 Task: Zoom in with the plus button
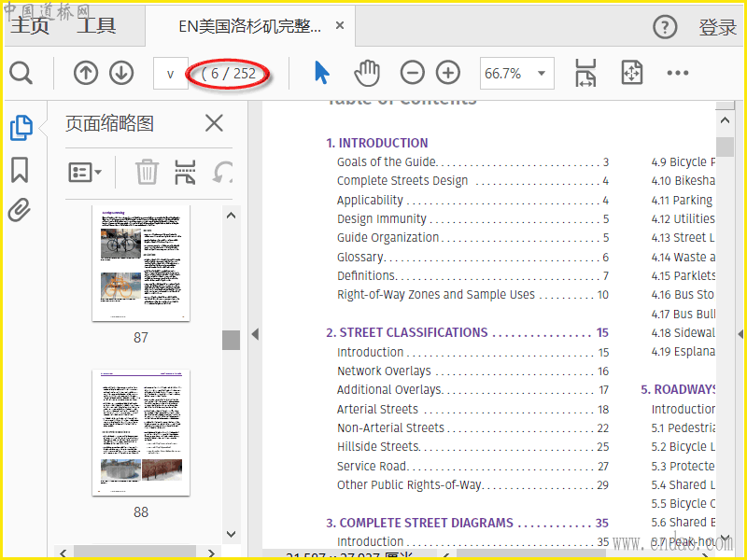pyautogui.click(x=448, y=74)
